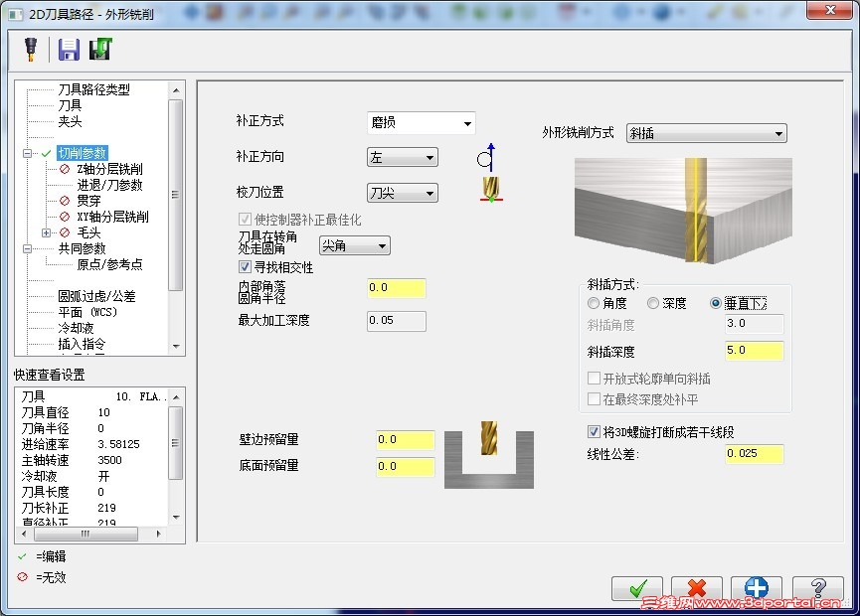Click green check icon beside 切削参数
The image size is (860, 616).
pyautogui.click(x=46, y=153)
